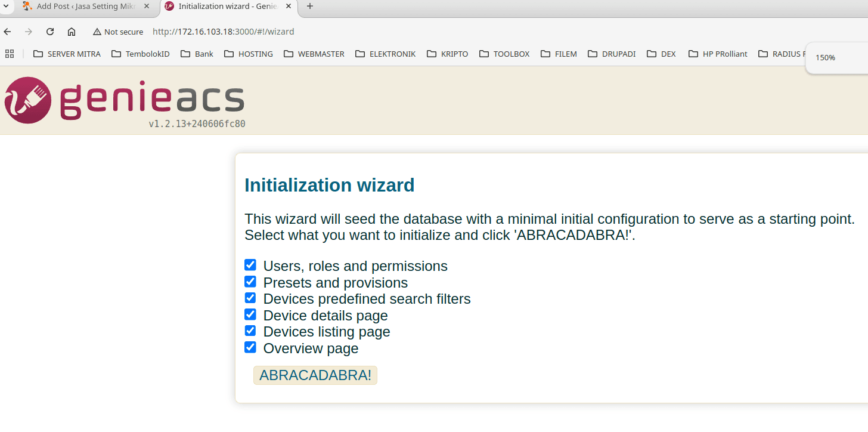Uncheck the Overview page option
This screenshot has width=868, height=432.
point(250,347)
